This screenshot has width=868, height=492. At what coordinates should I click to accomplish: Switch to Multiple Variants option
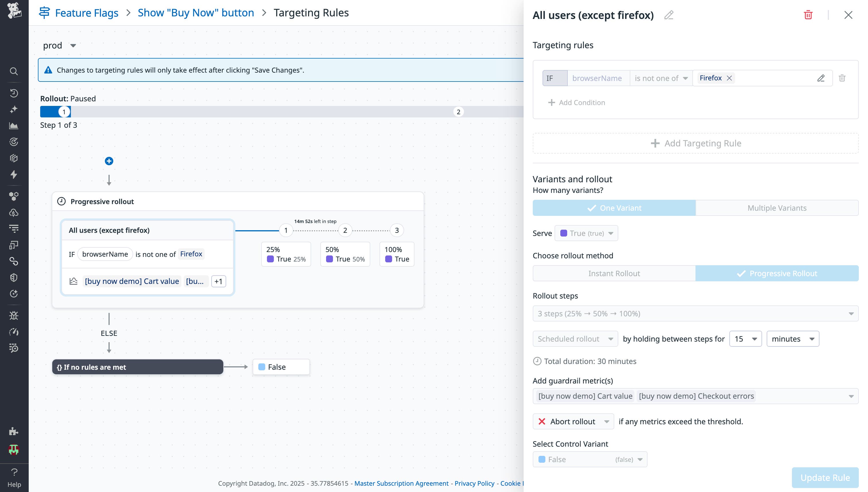tap(777, 208)
